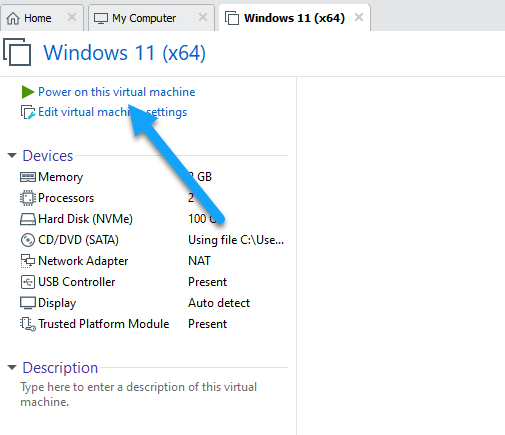
Task: Collapse the Devices section arrow
Action: (x=12, y=155)
